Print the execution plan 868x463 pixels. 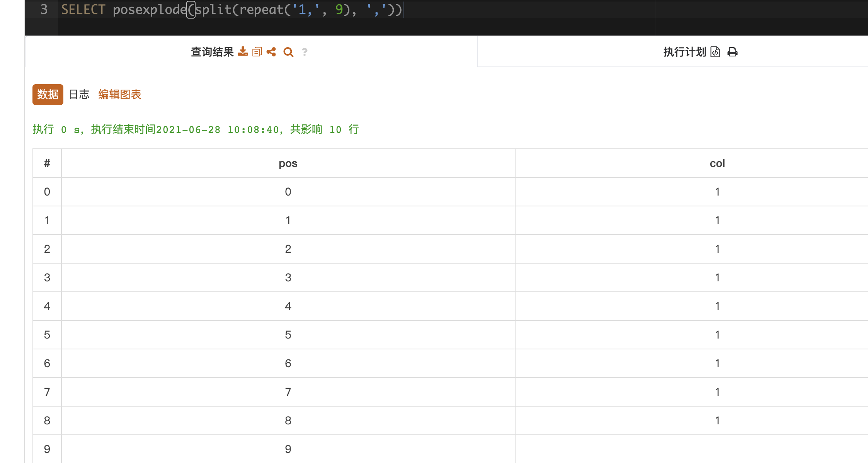(733, 52)
